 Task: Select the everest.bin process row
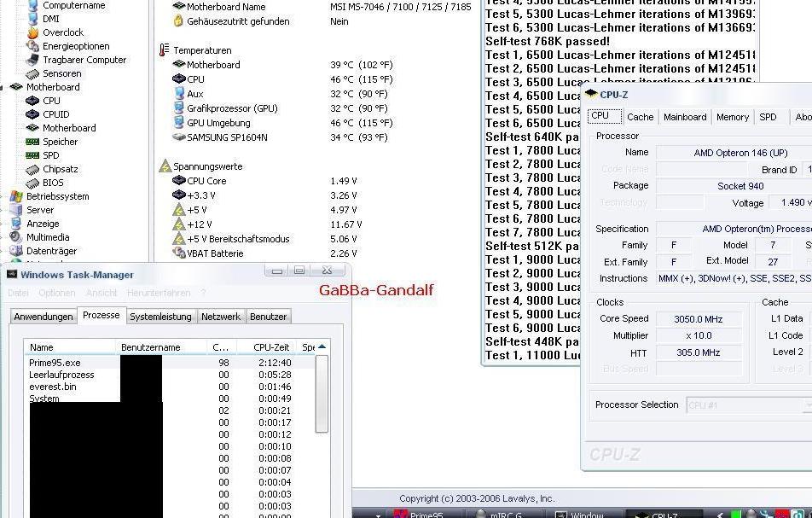[170, 387]
